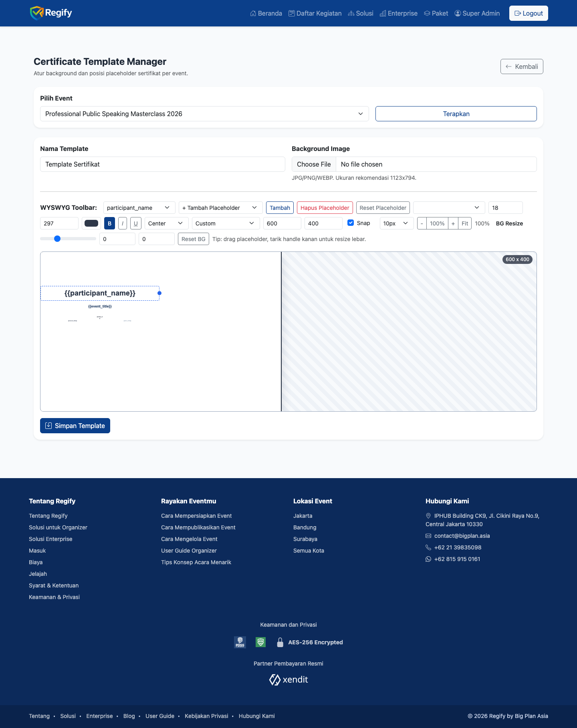
Task: Open Semua Kota link
Action: (309, 551)
